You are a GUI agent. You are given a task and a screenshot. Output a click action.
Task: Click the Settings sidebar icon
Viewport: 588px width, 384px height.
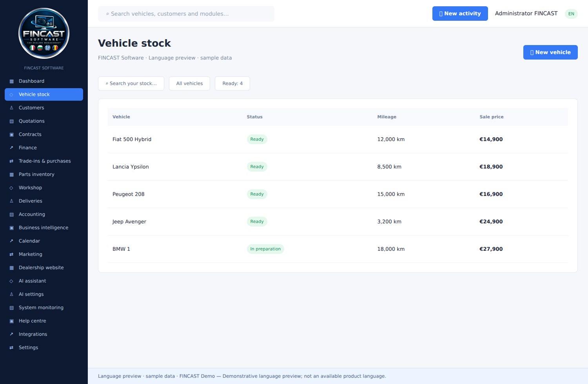pyautogui.click(x=11, y=348)
